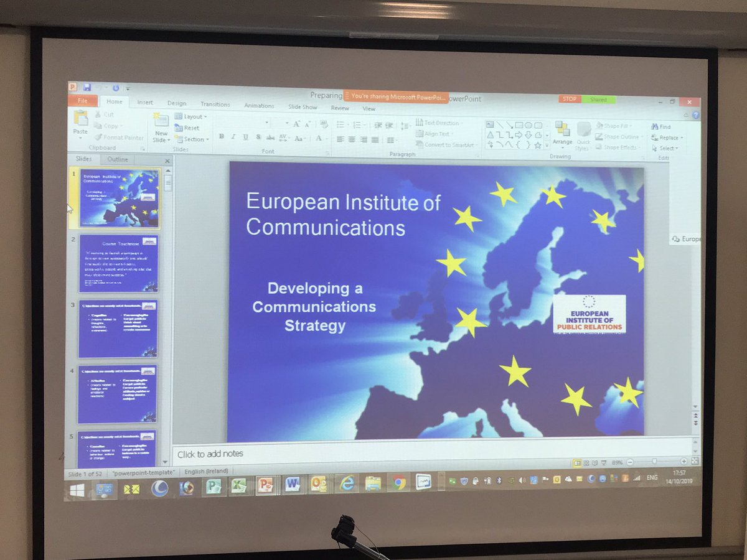Open Word from the taskbar
747x560 pixels.
[293, 484]
